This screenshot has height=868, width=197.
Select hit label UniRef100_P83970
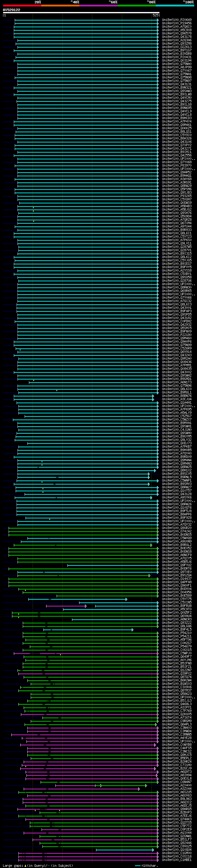(177, 165)
